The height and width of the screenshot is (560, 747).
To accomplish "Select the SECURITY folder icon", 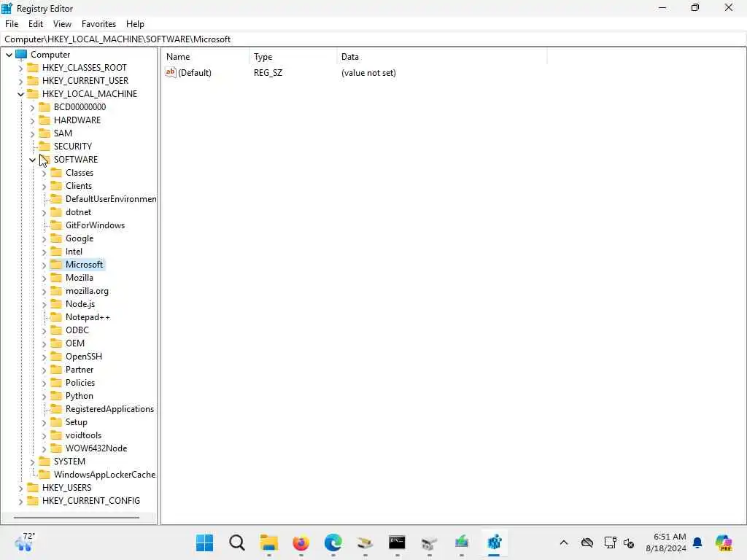I will tap(44, 146).
